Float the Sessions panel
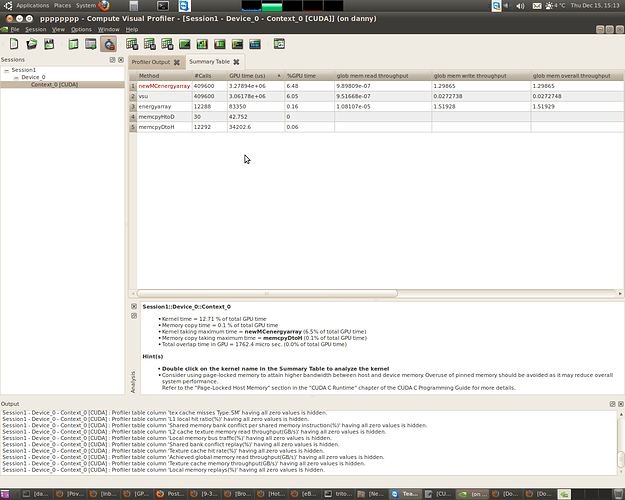The image size is (625, 500). tap(112, 60)
